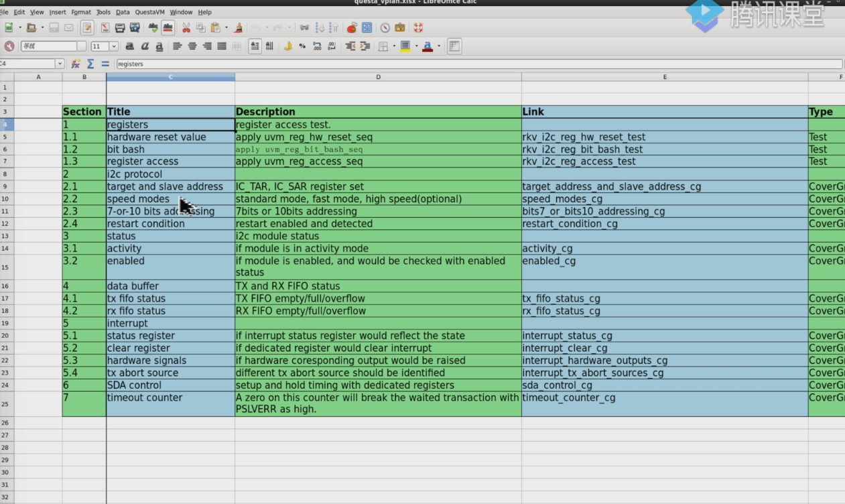Screen dimensions: 845x504
Task: Open the Tools menu
Action: [103, 12]
